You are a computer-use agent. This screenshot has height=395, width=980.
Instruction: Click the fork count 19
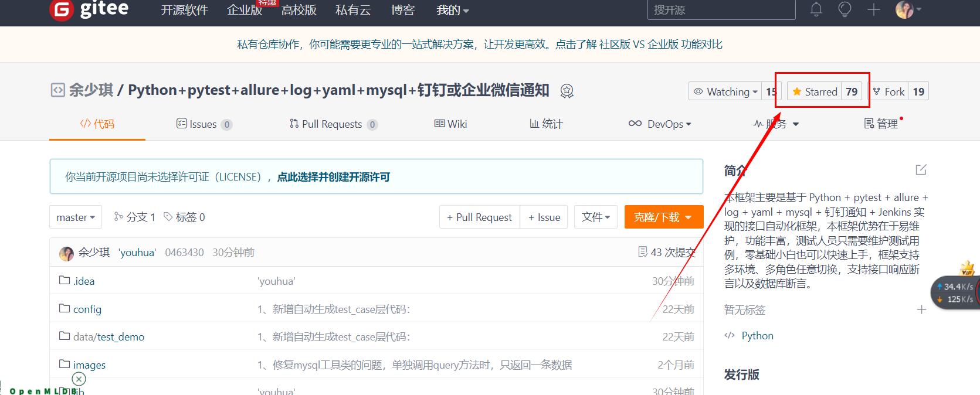pos(918,91)
